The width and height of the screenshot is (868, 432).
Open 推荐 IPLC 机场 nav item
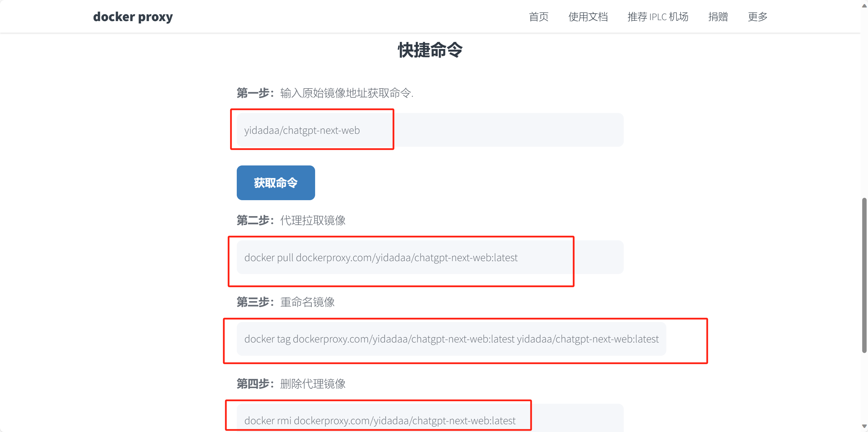coord(657,16)
